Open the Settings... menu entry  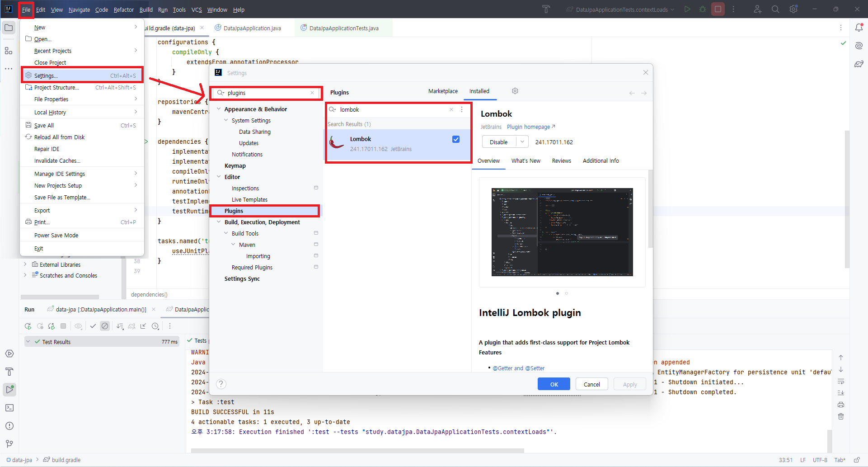tap(82, 75)
